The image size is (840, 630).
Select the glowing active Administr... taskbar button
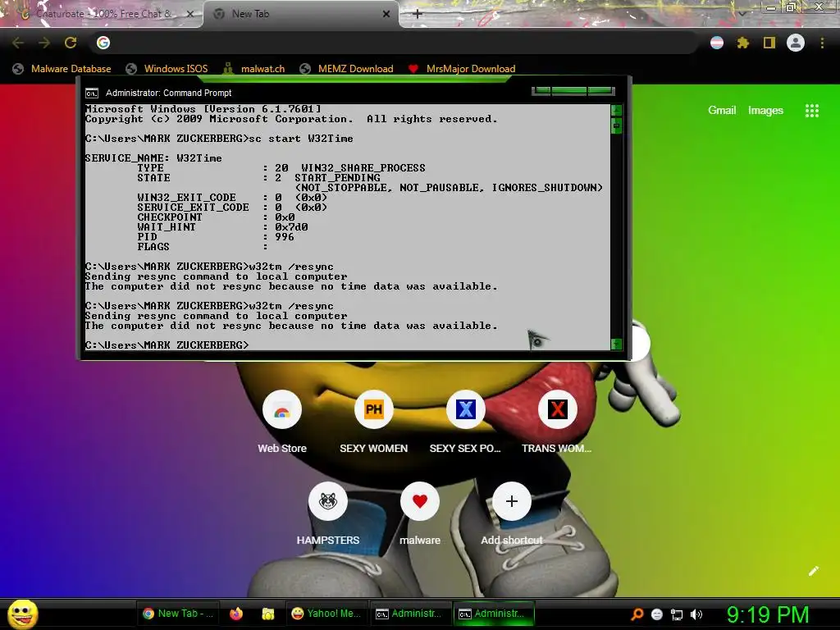coord(494,614)
